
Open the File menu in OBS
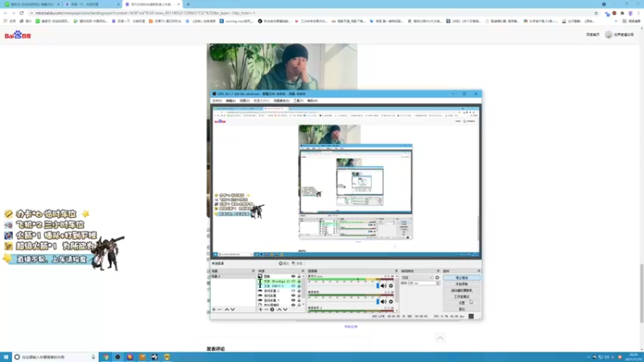[217, 101]
